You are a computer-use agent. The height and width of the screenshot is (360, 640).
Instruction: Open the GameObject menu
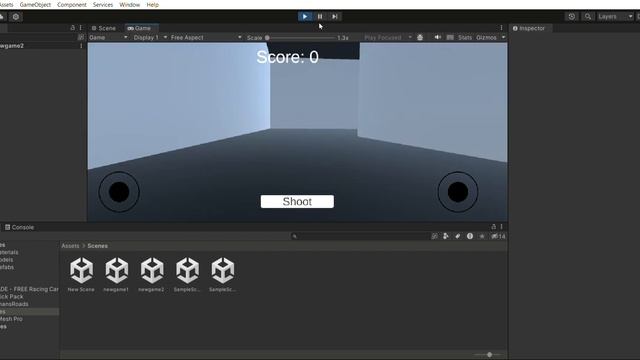[x=36, y=5]
